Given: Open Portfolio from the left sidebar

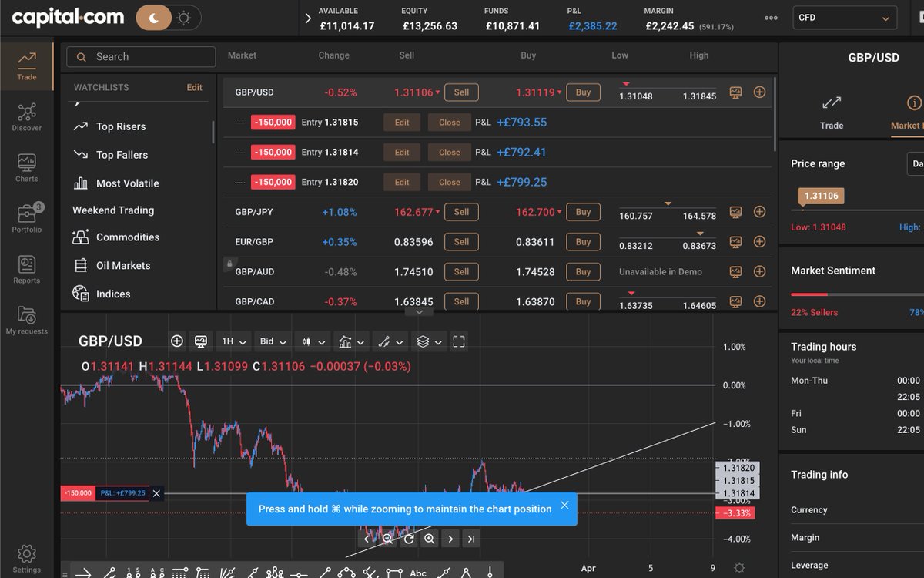Looking at the screenshot, I should [x=26, y=214].
